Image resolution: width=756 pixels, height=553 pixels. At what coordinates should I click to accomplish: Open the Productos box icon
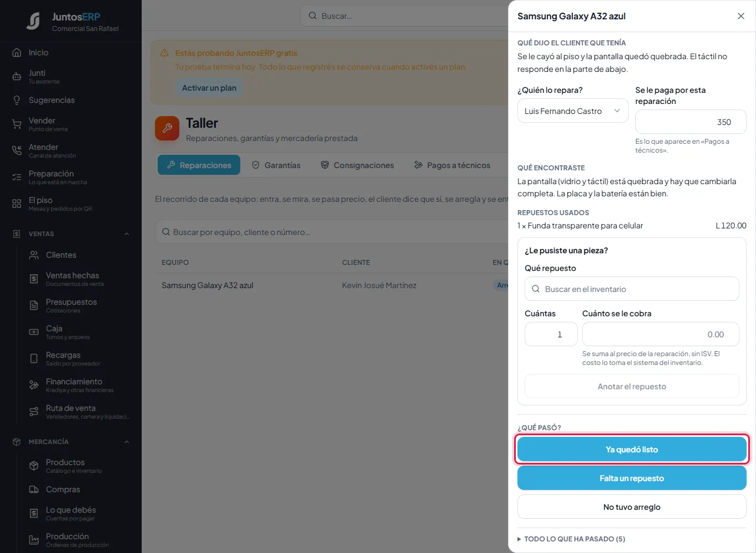pos(34,466)
